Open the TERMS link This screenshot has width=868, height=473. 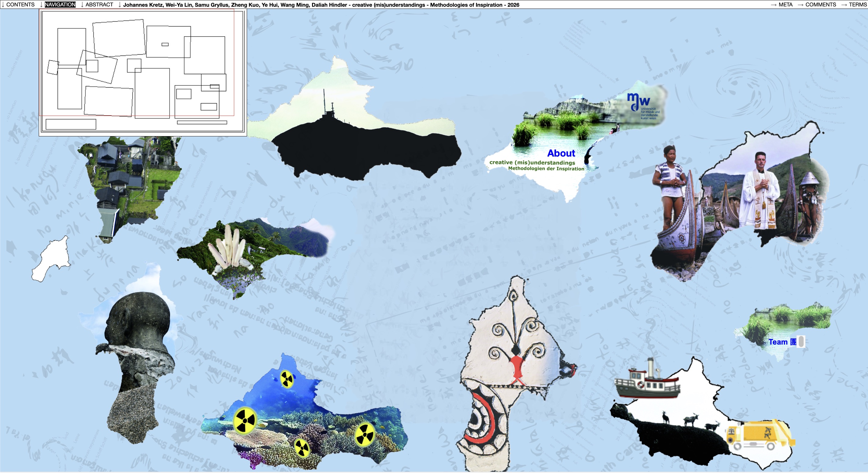(x=857, y=4)
